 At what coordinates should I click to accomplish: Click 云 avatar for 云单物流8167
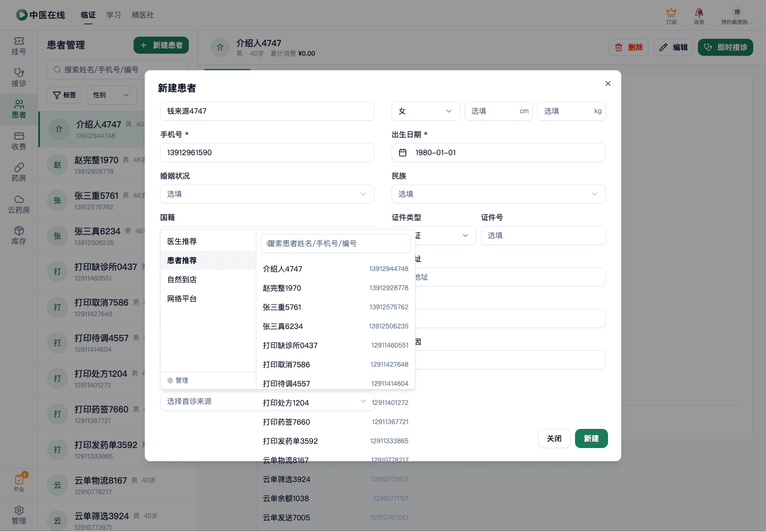coord(57,485)
